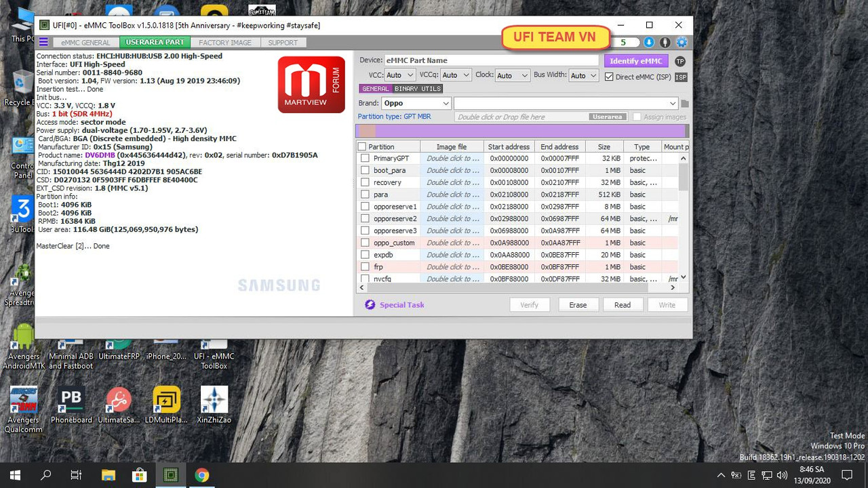Open File Explorer from taskbar
This screenshot has height=488, width=868.
point(108,474)
